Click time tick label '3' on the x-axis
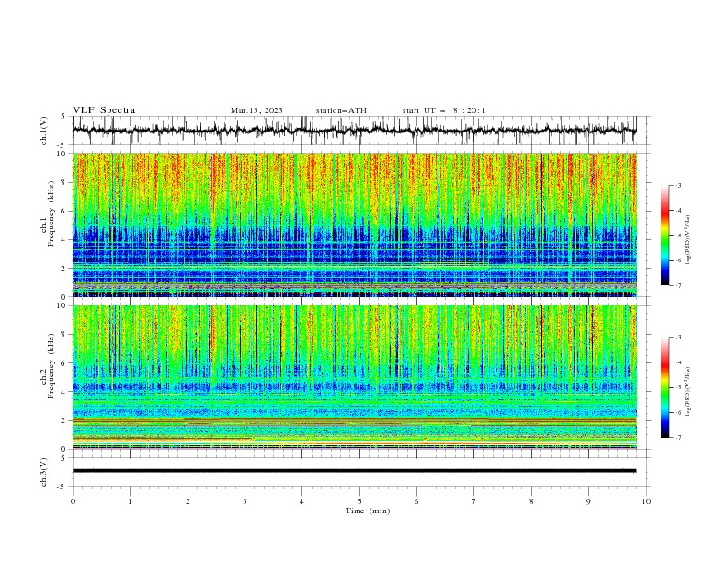 [x=245, y=501]
